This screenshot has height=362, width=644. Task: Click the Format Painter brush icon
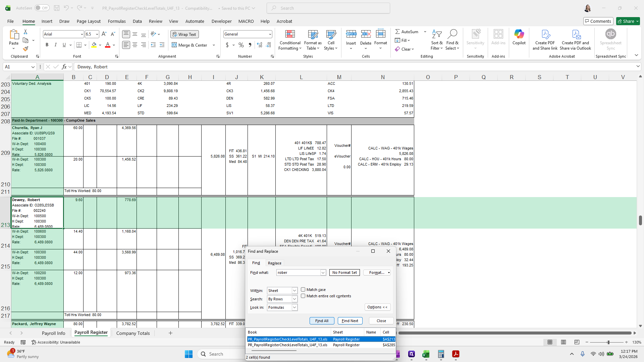(x=25, y=49)
